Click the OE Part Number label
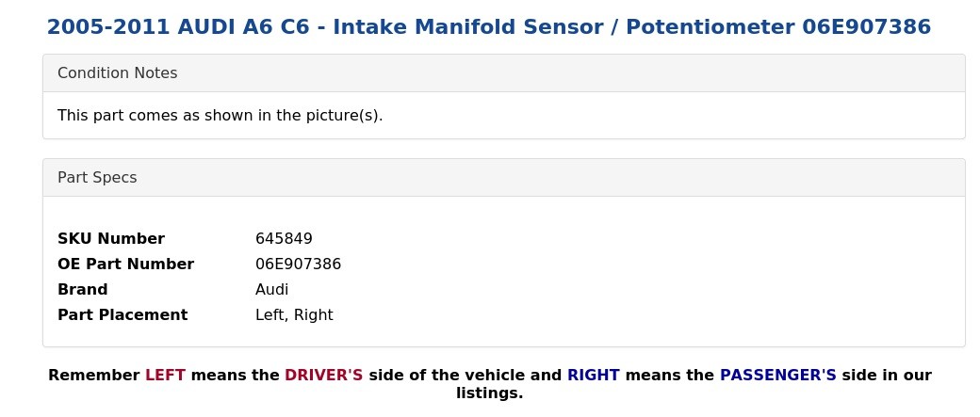This screenshot has height=417, width=980. 125,265
